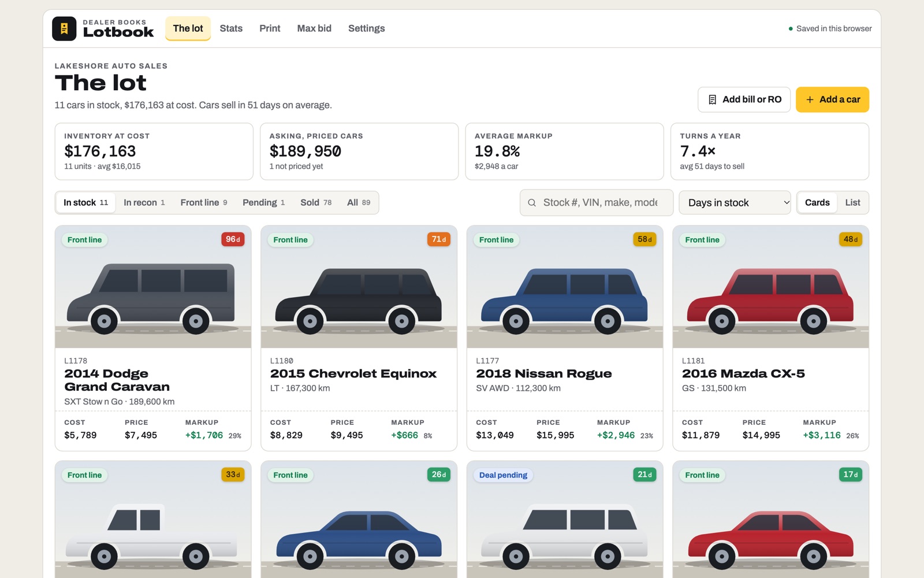
Task: Click the 58d days badge
Action: (644, 239)
